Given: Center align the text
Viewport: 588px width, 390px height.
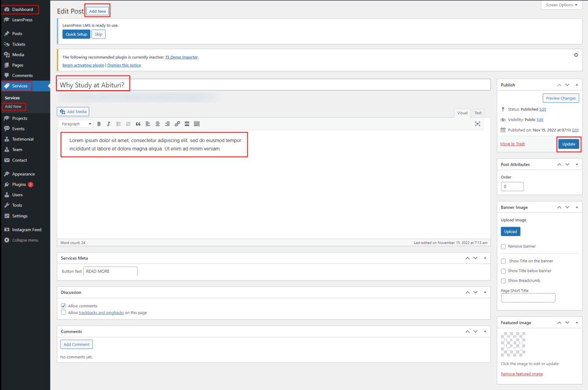Looking at the screenshot, I should (x=157, y=124).
